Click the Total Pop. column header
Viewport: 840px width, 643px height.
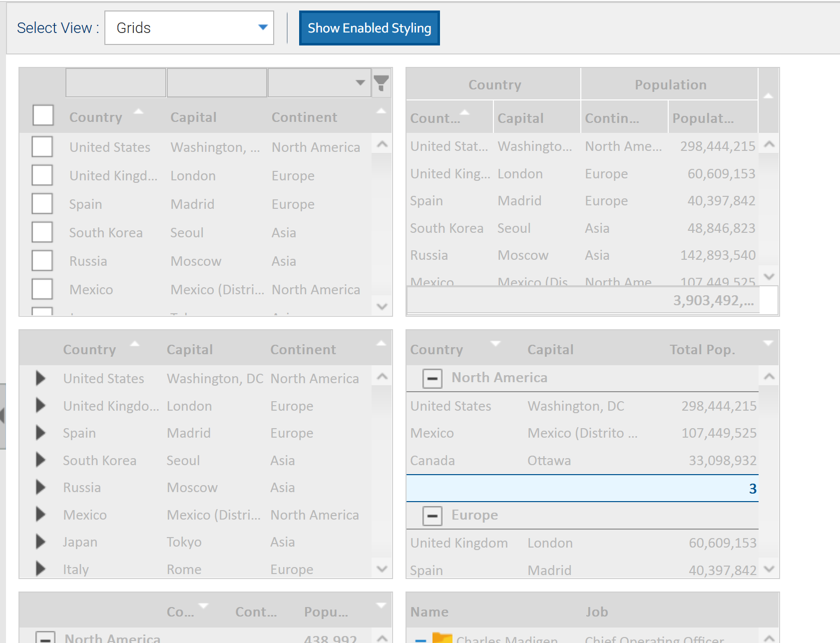click(702, 350)
